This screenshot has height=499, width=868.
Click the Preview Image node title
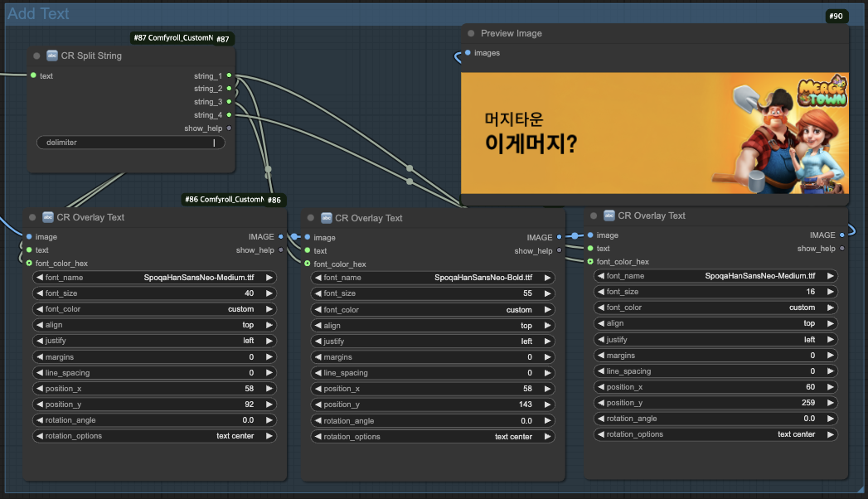[x=512, y=33]
